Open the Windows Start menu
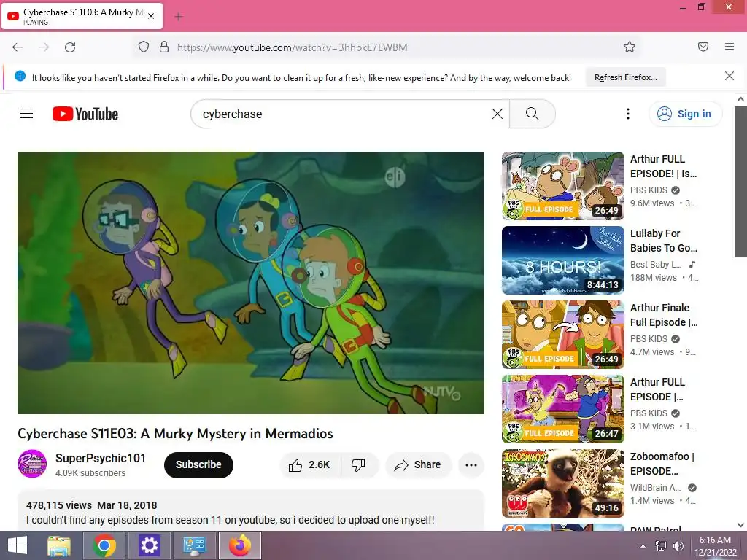Screen dimensions: 747x560 (18, 545)
